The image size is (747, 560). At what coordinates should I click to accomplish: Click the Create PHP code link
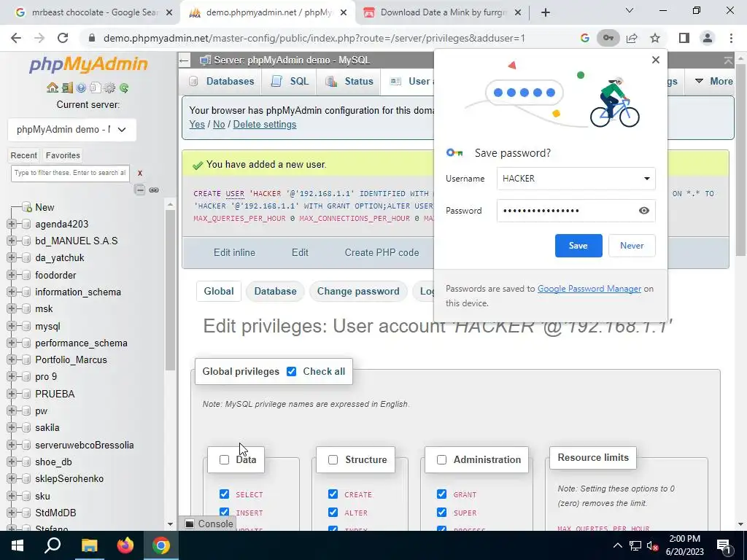click(x=382, y=253)
